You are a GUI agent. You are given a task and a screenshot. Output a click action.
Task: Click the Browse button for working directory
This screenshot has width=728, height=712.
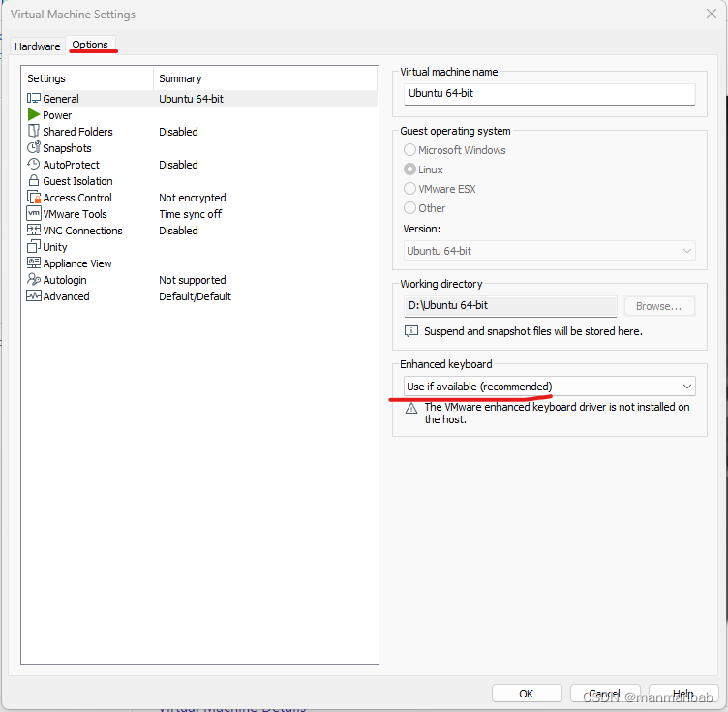(x=659, y=306)
